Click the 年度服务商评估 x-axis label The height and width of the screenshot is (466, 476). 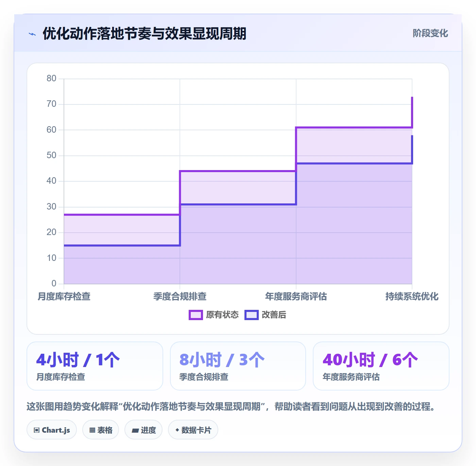pyautogui.click(x=296, y=297)
